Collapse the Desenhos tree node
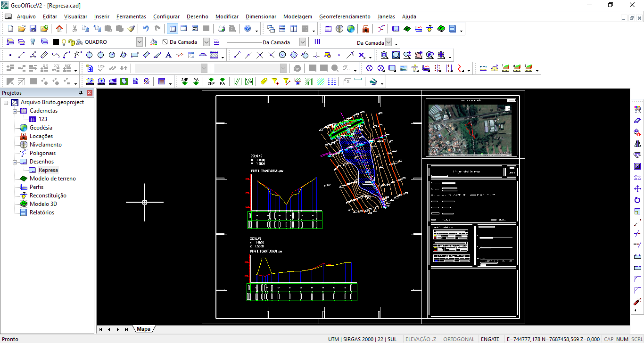This screenshot has height=343, width=644. 15,162
